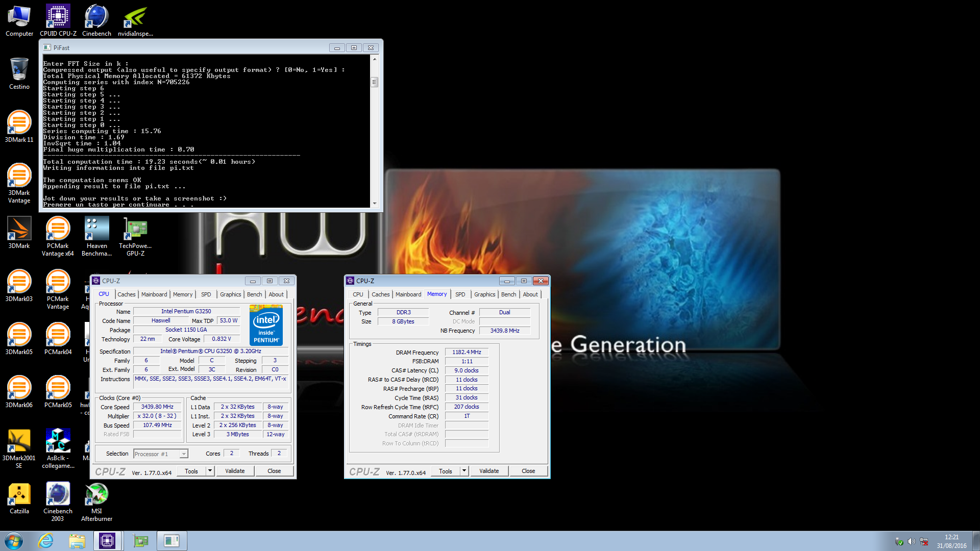This screenshot has height=551, width=980.
Task: Open the nvidiaInspector desktop shortcut
Action: pos(135,20)
